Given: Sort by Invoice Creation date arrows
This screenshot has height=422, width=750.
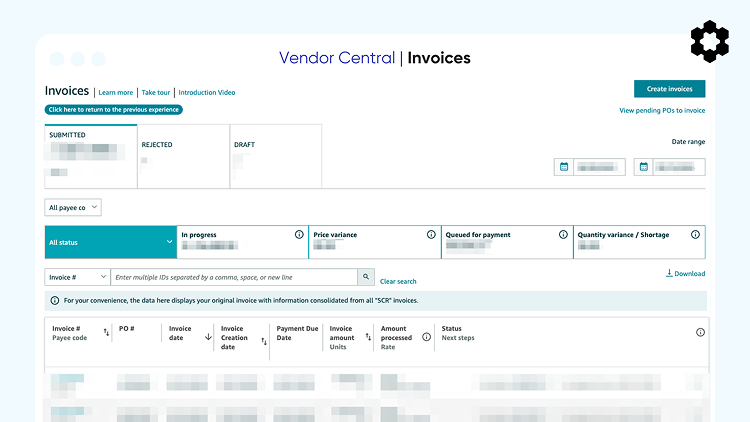Looking at the screenshot, I should pyautogui.click(x=264, y=341).
